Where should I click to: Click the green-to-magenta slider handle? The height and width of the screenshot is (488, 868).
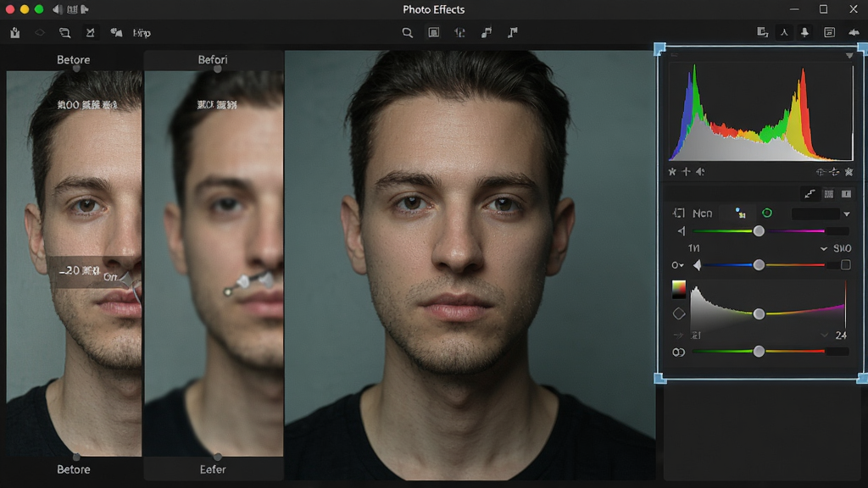(759, 230)
